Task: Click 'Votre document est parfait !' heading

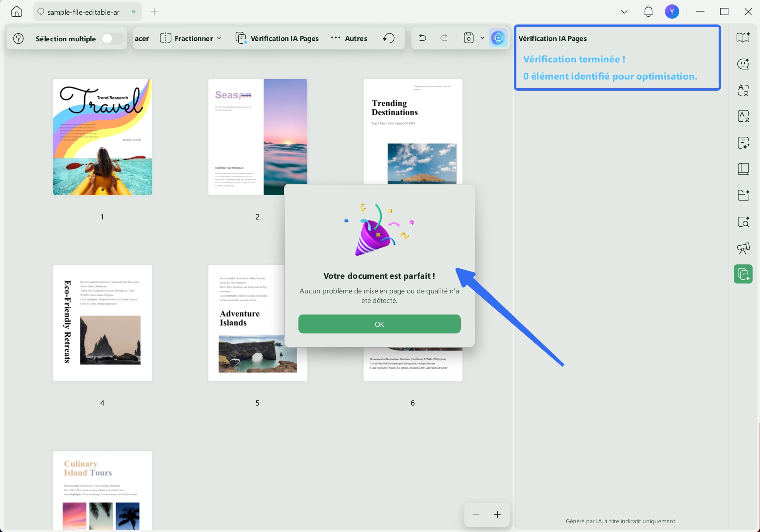Action: [x=379, y=276]
